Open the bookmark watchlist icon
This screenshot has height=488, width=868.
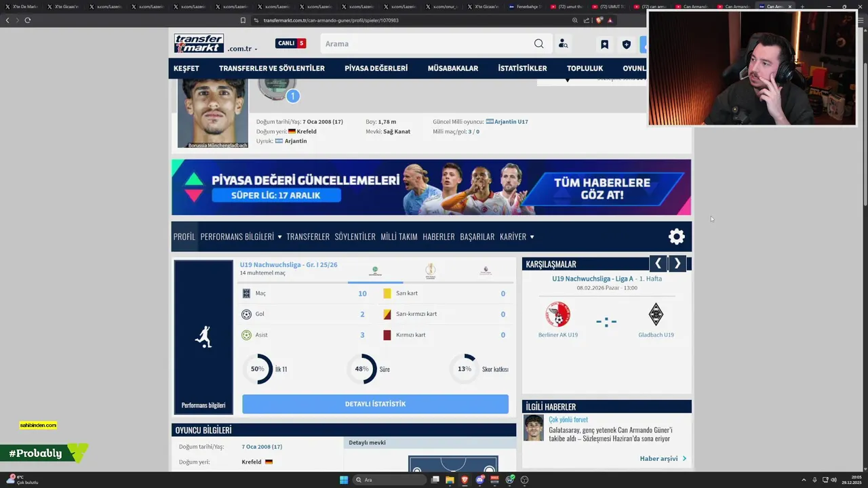(x=604, y=45)
